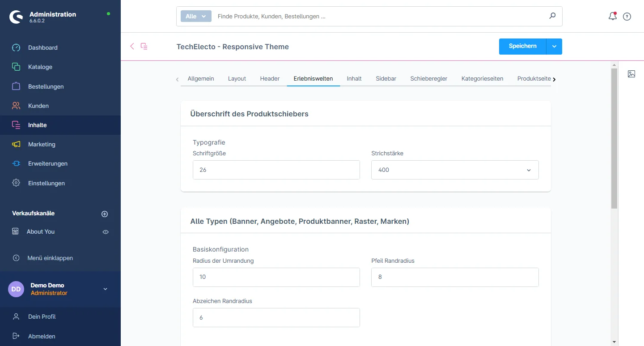Click the notifications bell icon
644x346 pixels.
(612, 17)
